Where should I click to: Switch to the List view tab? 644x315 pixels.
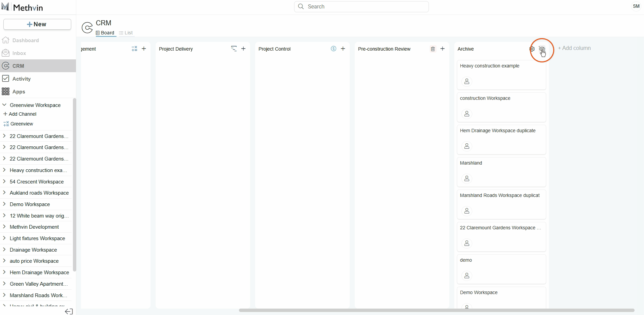[126, 33]
